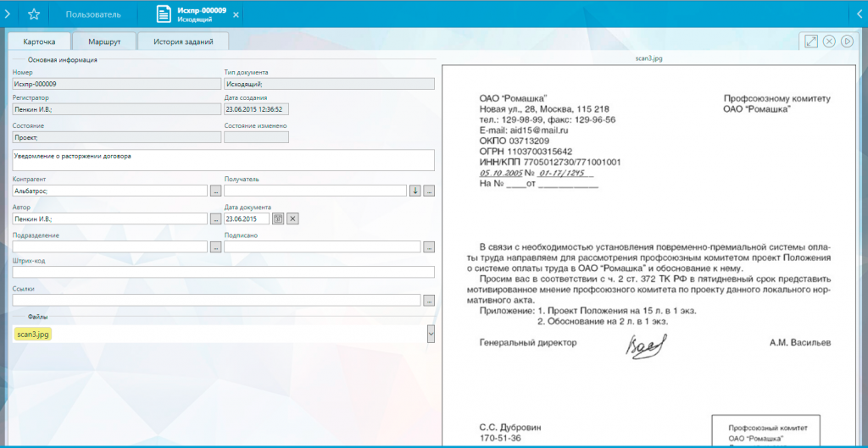Clear the document date with X button
This screenshot has width=868, height=448.
(292, 218)
